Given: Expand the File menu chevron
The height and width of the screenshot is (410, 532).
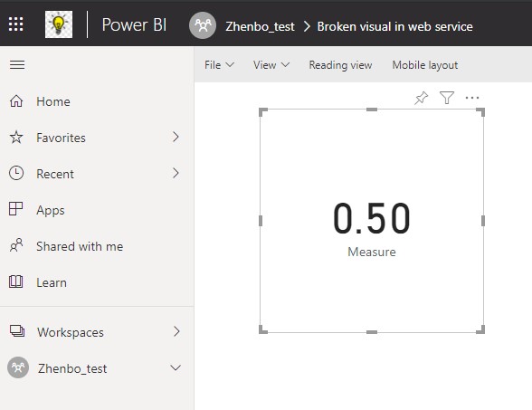Looking at the screenshot, I should tap(230, 64).
